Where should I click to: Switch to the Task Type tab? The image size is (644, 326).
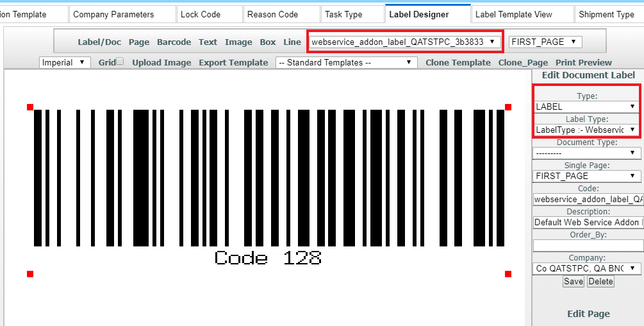(352, 14)
